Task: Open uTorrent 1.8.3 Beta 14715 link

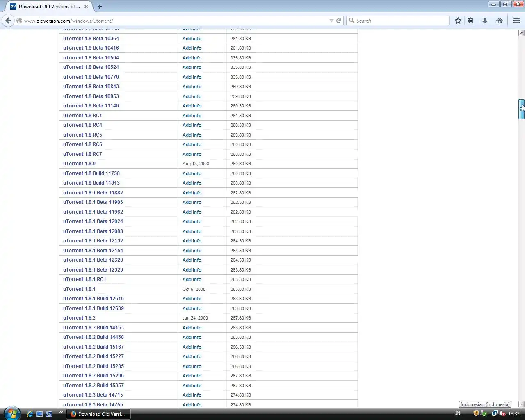Action: [93, 395]
